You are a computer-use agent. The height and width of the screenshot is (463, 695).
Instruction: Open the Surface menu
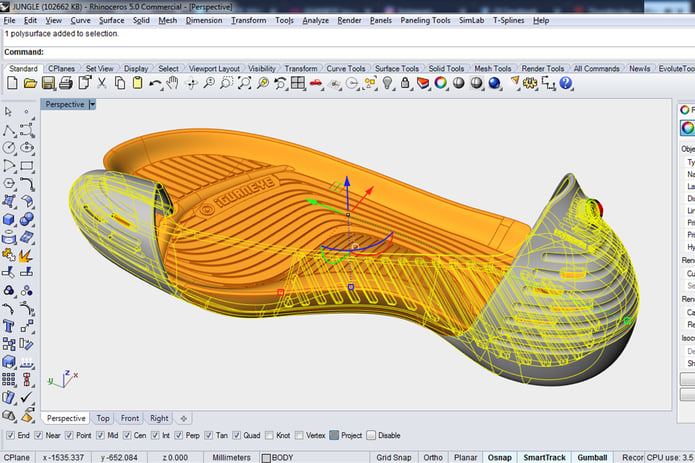point(111,20)
